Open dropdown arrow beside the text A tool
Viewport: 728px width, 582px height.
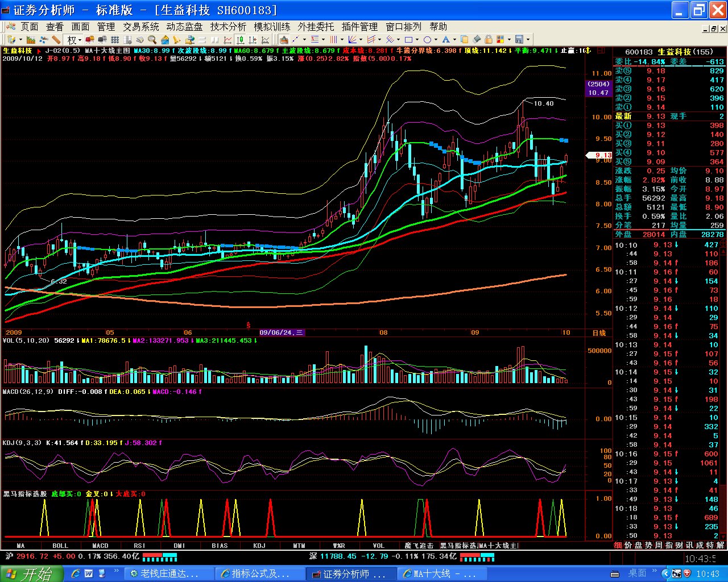[x=454, y=40]
